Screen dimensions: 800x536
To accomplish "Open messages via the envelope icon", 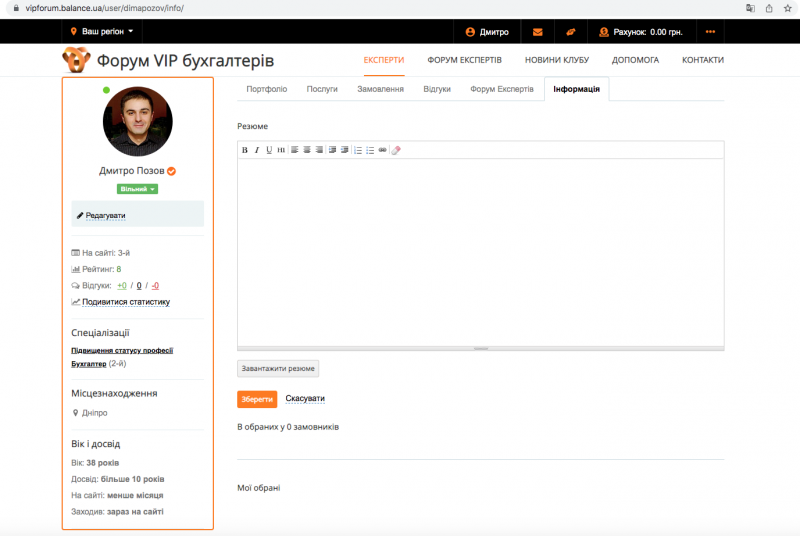I will [x=538, y=32].
